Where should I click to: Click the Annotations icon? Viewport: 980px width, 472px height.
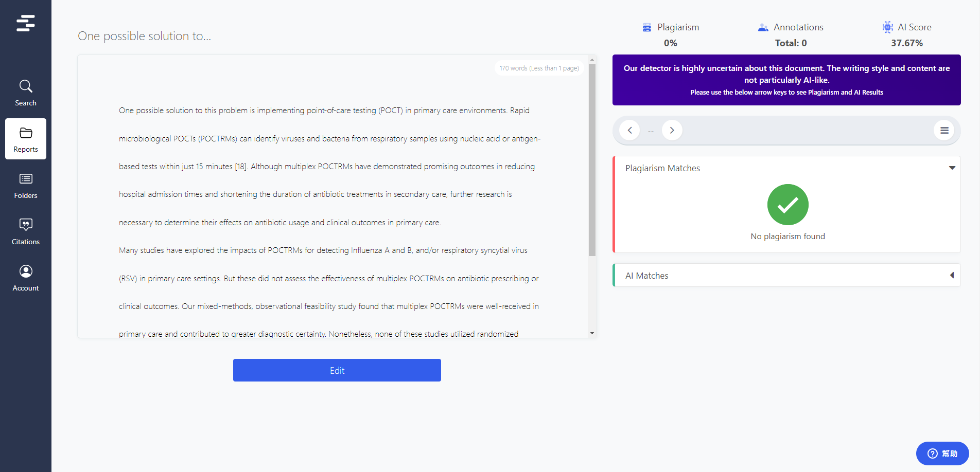pos(763,27)
